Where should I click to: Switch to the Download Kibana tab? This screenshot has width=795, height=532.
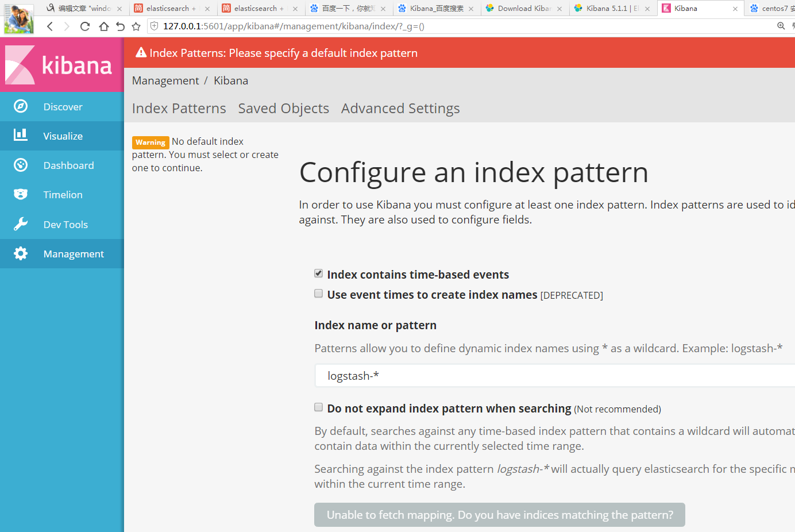click(524, 9)
